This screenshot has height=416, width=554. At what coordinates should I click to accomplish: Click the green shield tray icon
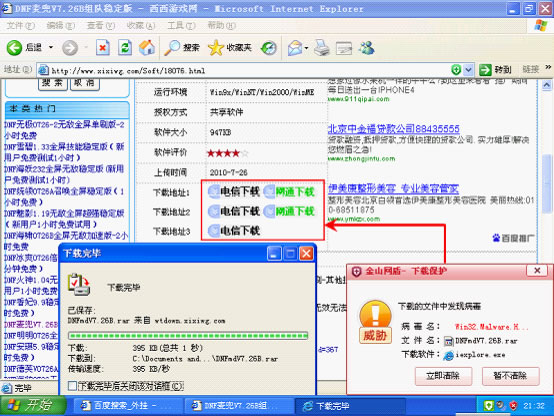pos(488,405)
